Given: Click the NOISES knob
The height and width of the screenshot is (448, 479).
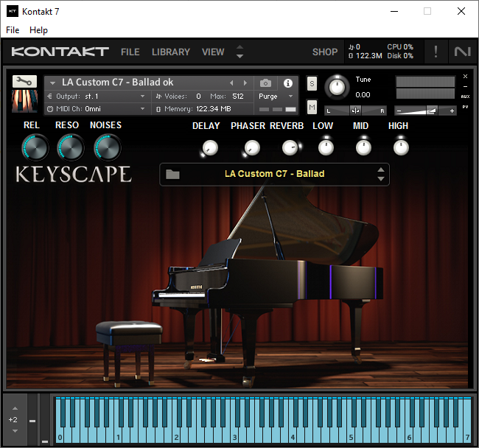Looking at the screenshot, I should (x=108, y=148).
